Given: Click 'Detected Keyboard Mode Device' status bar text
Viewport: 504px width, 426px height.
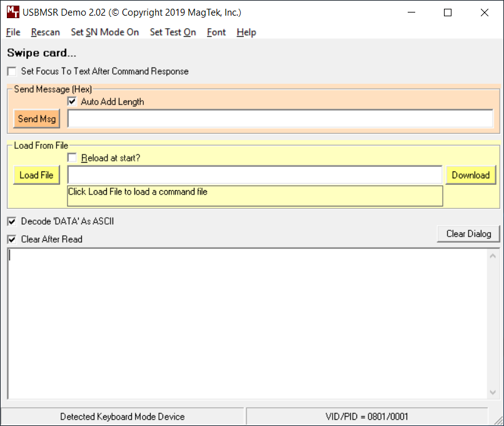Looking at the screenshot, I should pyautogui.click(x=123, y=417).
